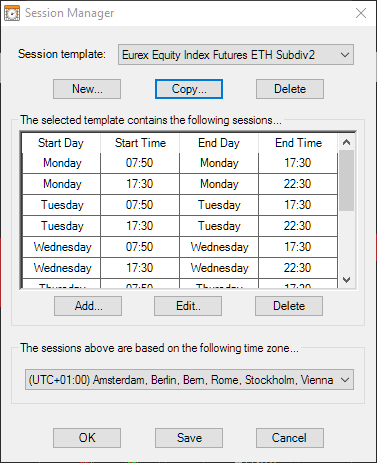Click the scroll down arrow in sessions list

coord(346,280)
